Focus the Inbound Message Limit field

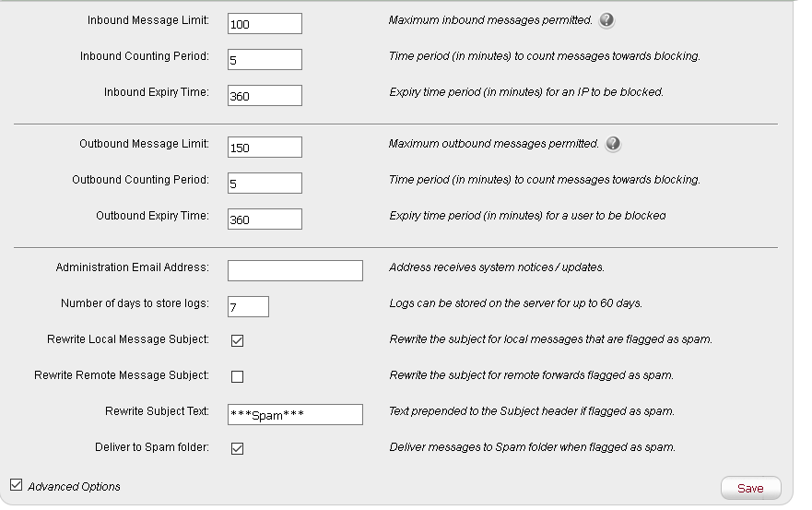[265, 23]
